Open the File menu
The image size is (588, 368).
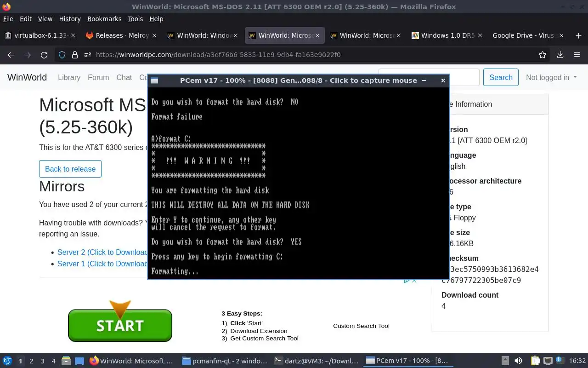click(8, 19)
